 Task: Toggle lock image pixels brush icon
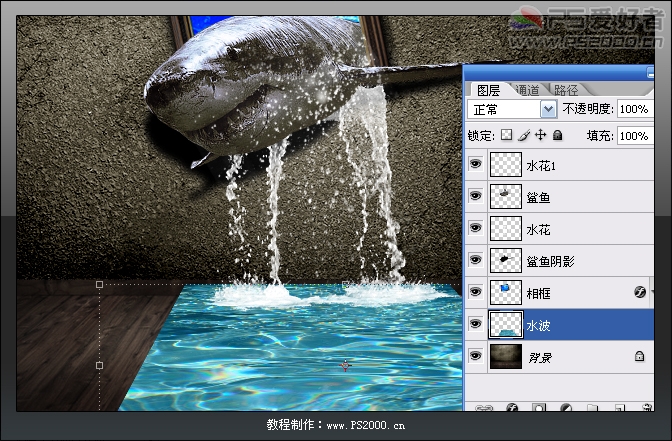[x=524, y=135]
